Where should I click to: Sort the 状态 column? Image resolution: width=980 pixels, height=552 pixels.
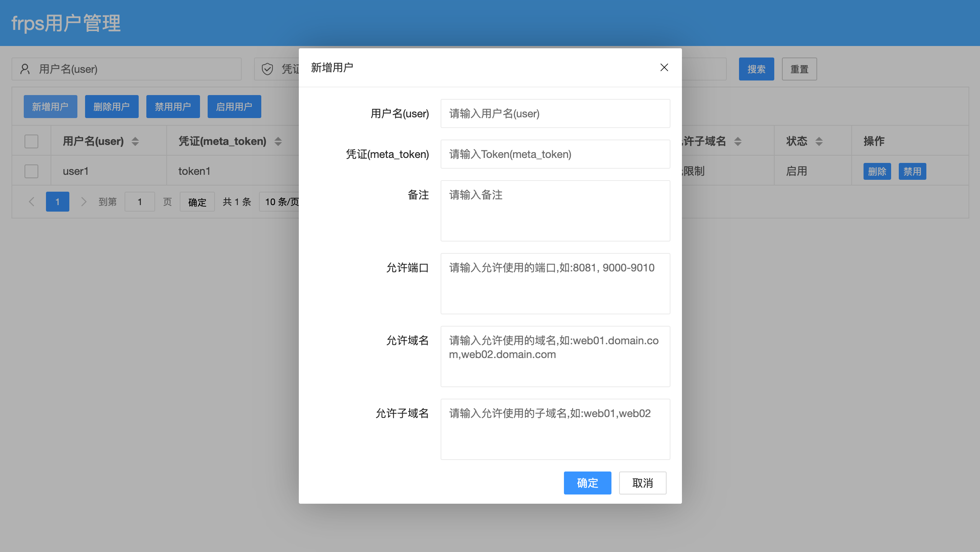point(819,141)
